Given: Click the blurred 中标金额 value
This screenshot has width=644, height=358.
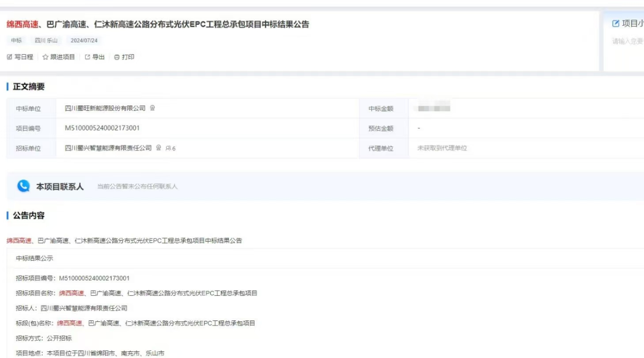Looking at the screenshot, I should [434, 107].
